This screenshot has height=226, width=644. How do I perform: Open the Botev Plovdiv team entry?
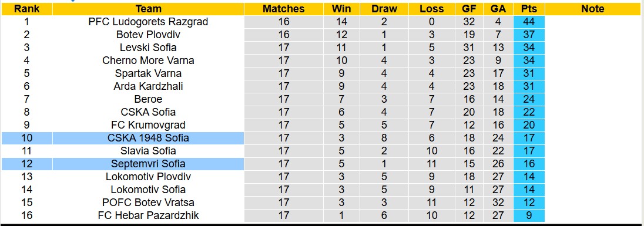pyautogui.click(x=148, y=35)
